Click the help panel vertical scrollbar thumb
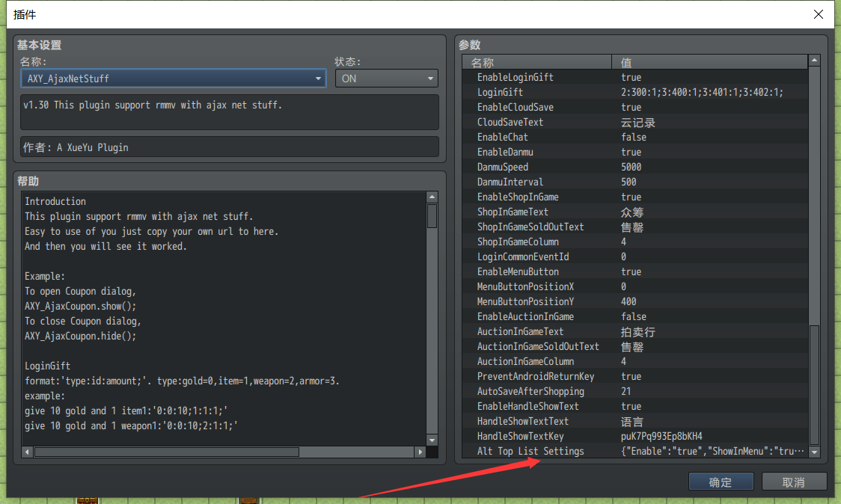The image size is (841, 504). point(432,216)
